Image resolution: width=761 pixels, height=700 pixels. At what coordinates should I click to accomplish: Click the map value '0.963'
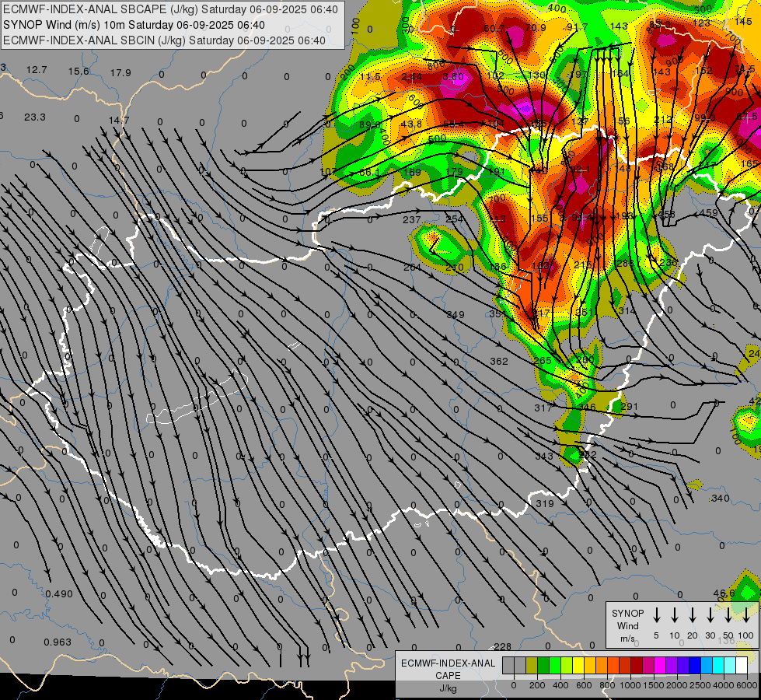(58, 642)
